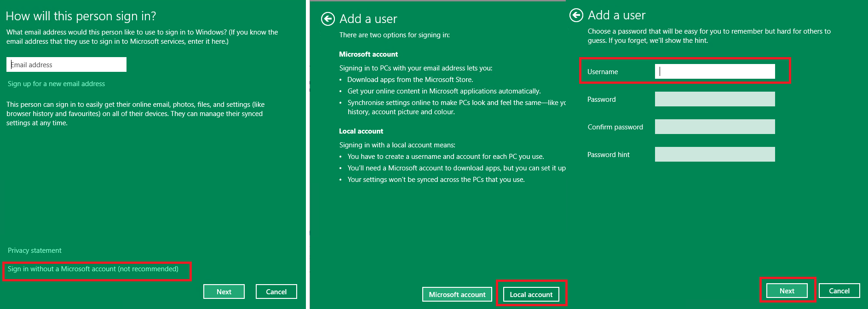Screen dimensions: 868x309
Task: Open Sign up for a new email address link
Action: pyautogui.click(x=56, y=84)
